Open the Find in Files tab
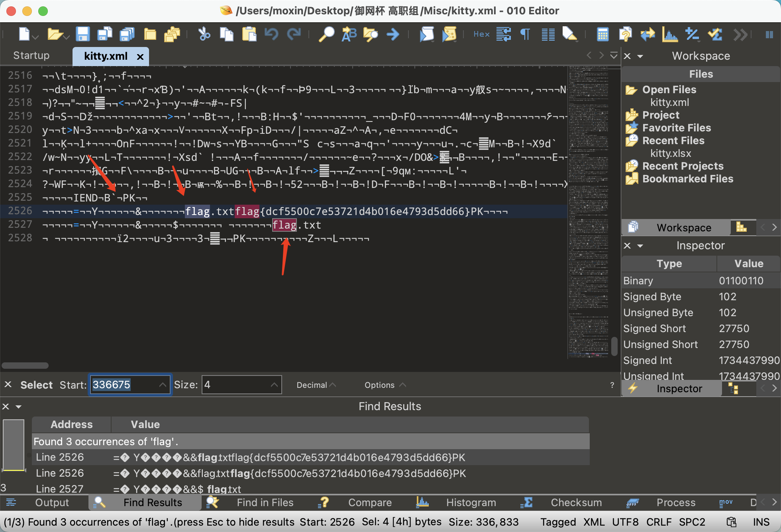781x532 pixels. pos(265,503)
